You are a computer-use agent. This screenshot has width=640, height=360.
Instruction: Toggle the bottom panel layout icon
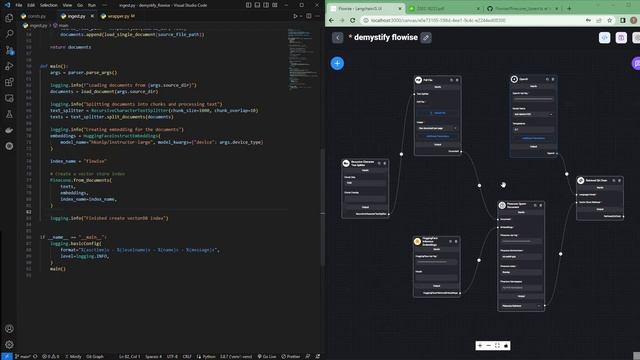point(257,5)
